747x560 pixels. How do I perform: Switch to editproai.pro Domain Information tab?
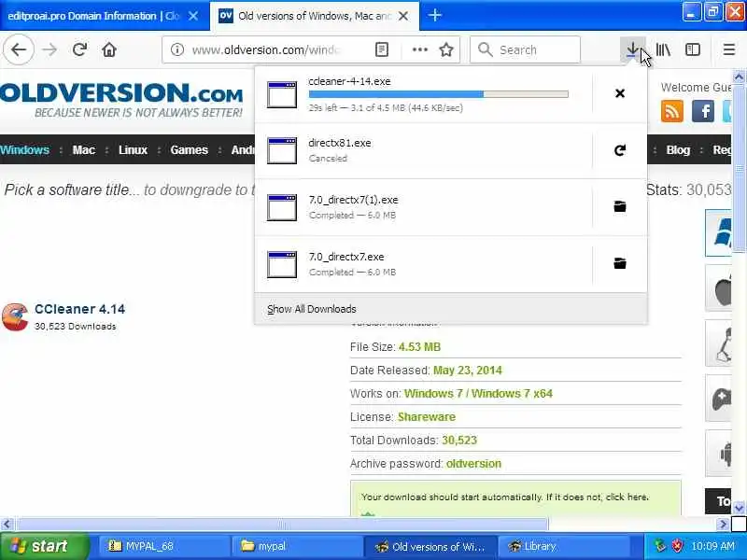[x=94, y=16]
